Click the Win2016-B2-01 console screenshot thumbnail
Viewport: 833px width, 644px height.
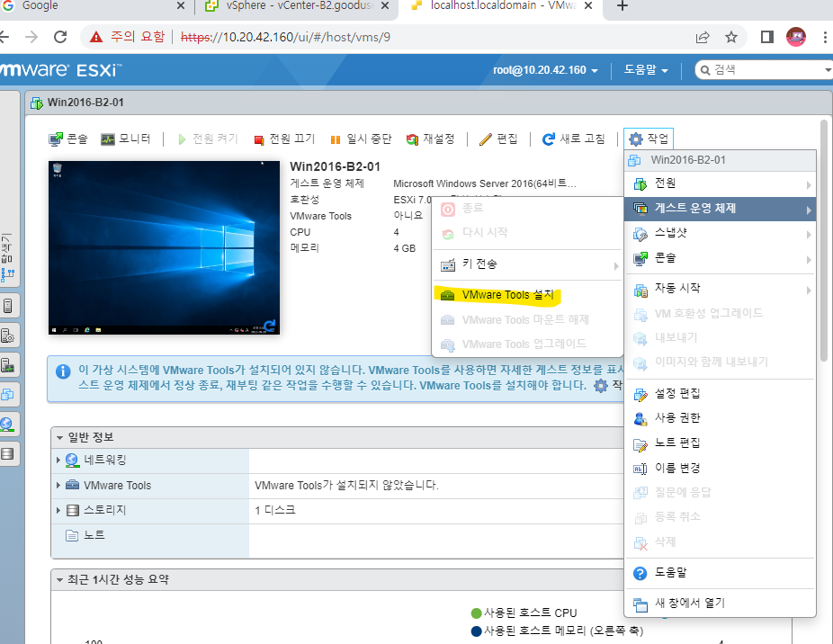(x=164, y=247)
